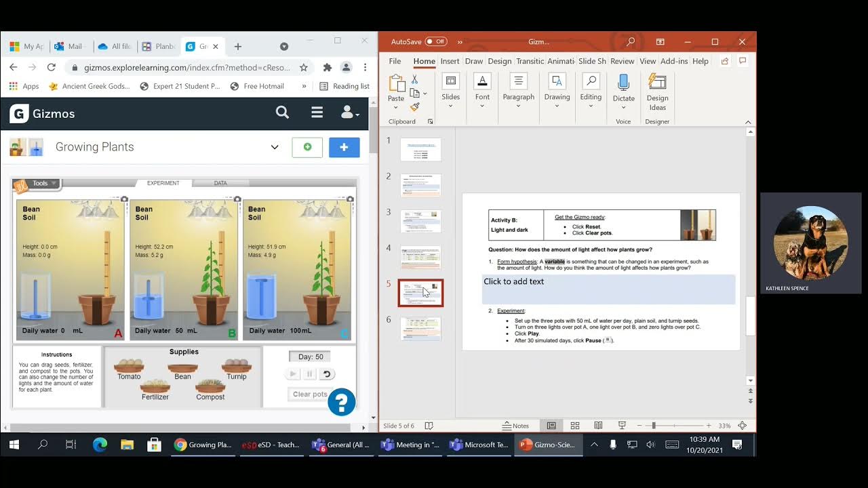
Task: Switch to Reading View icon
Action: click(598, 426)
